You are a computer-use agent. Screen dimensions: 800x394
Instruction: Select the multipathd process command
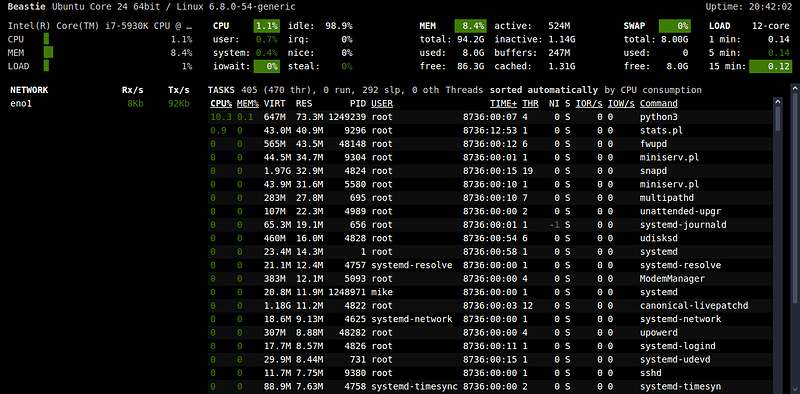click(667, 198)
